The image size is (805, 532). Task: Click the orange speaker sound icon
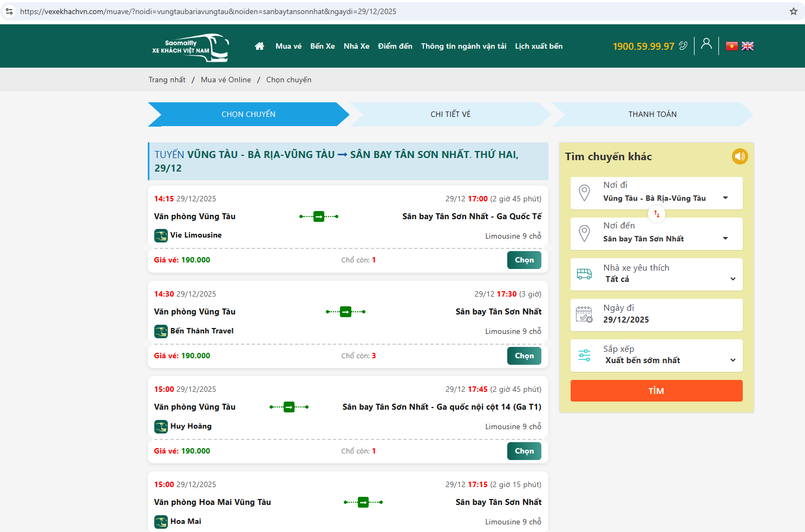[x=739, y=156]
